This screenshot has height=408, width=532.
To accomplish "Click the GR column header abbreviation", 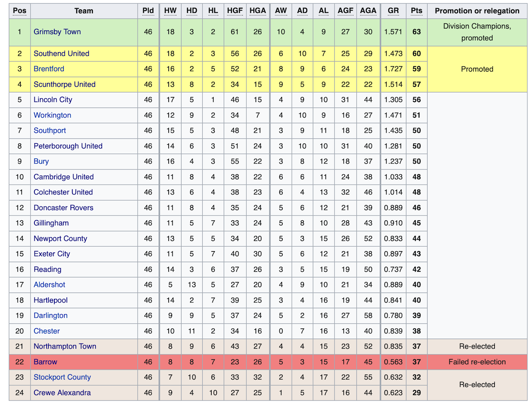I will 393,11.
